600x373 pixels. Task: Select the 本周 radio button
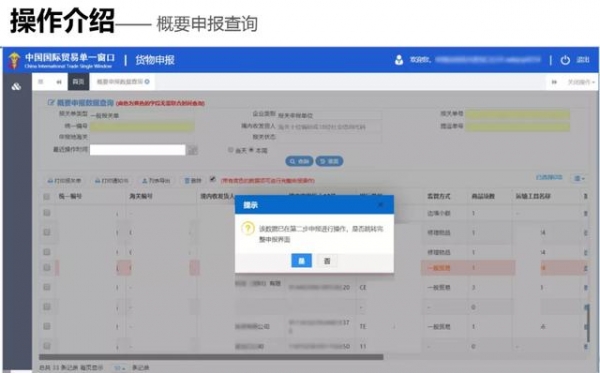click(251, 150)
